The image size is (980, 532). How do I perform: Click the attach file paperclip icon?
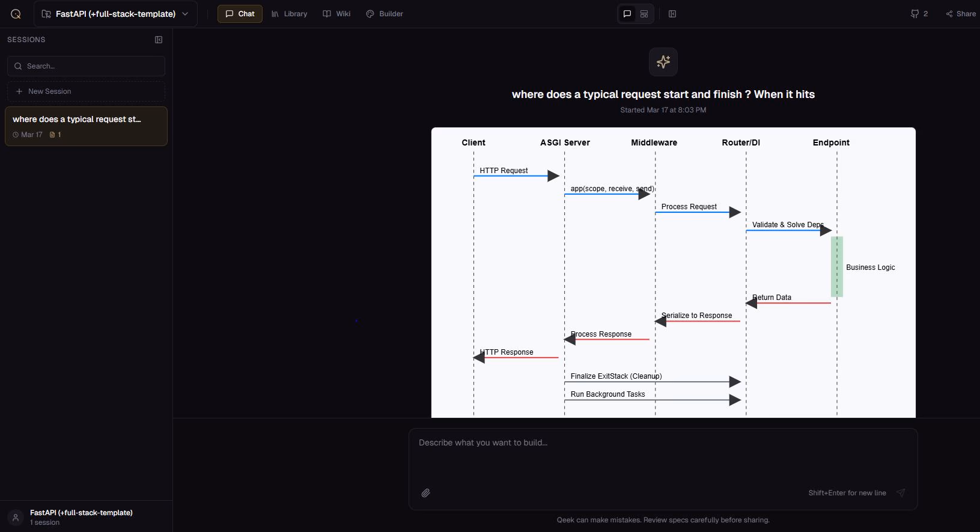(425, 493)
